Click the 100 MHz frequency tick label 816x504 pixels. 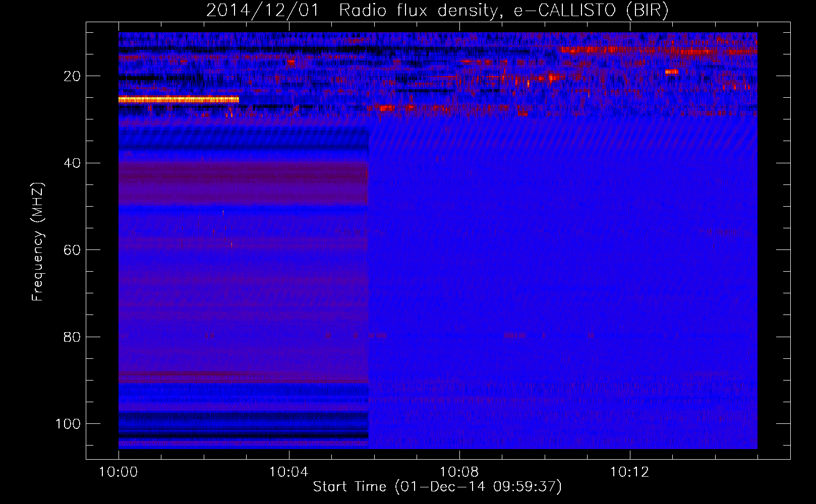(x=68, y=423)
